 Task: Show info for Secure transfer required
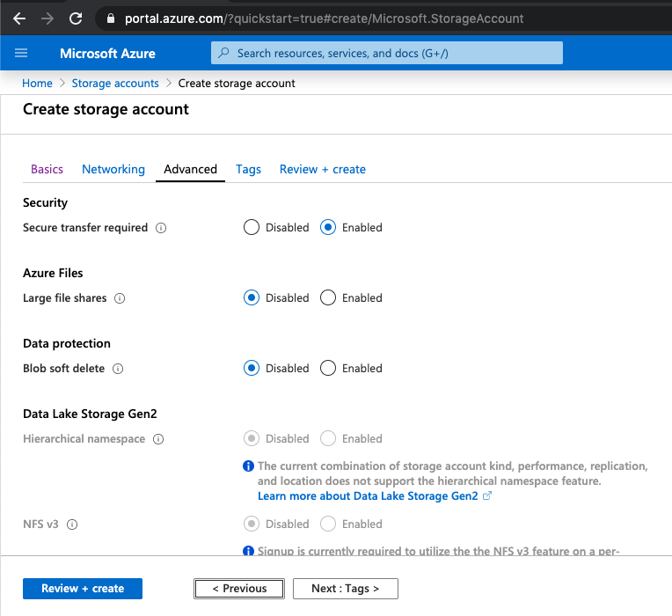161,228
